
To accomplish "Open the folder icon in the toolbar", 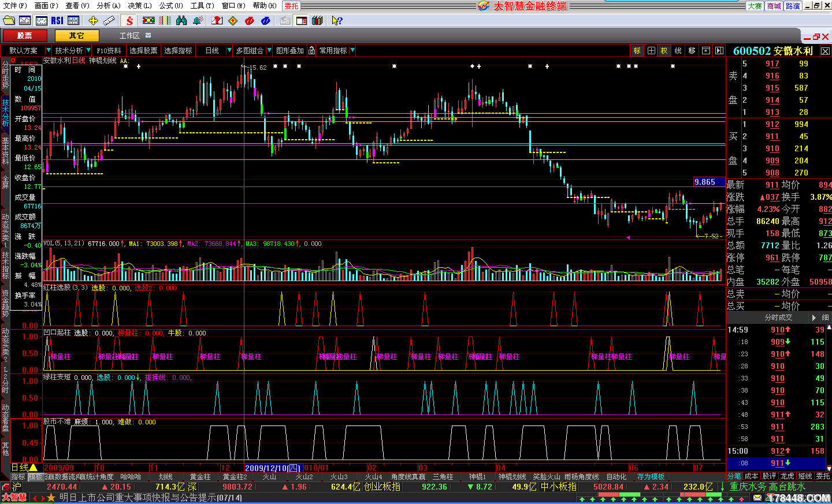I will [9, 20].
